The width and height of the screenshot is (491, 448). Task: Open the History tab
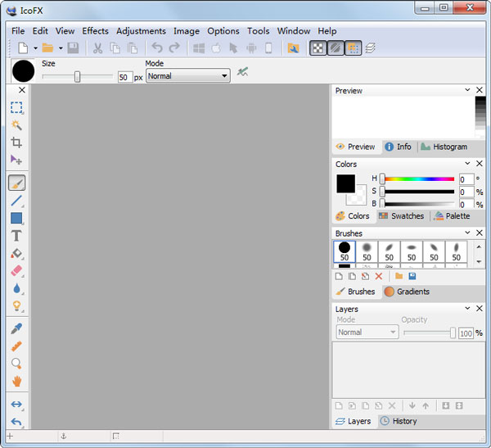coord(398,421)
